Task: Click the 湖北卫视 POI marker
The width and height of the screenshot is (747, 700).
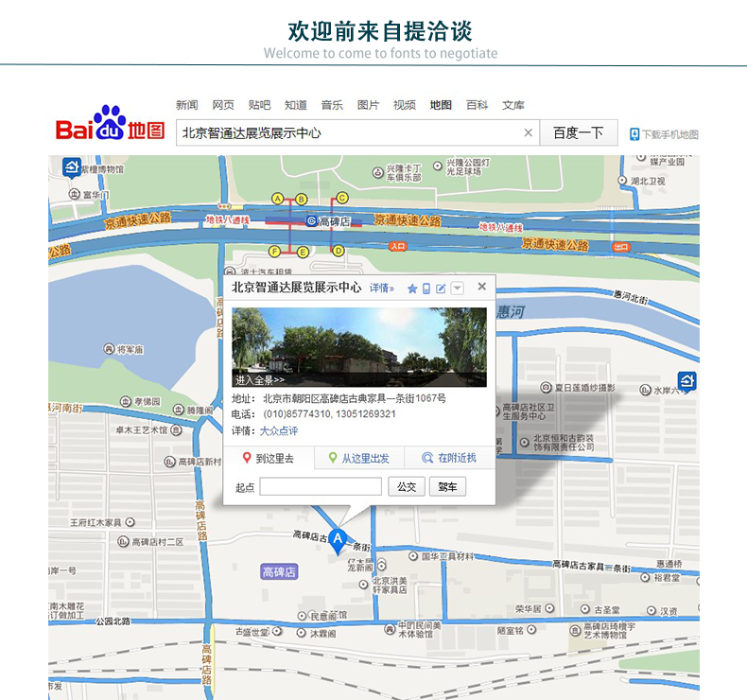Action: click(x=621, y=181)
